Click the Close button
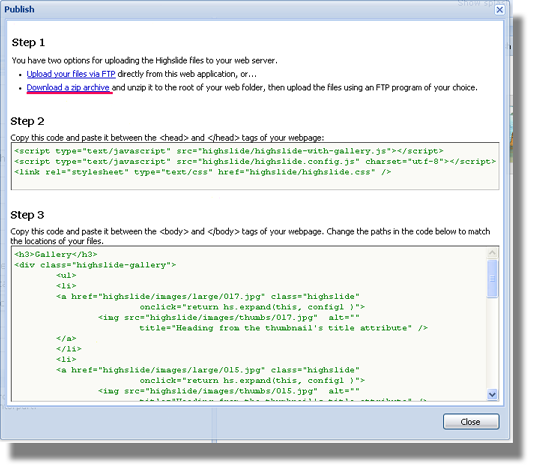The height and width of the screenshot is (465, 535). point(471,422)
